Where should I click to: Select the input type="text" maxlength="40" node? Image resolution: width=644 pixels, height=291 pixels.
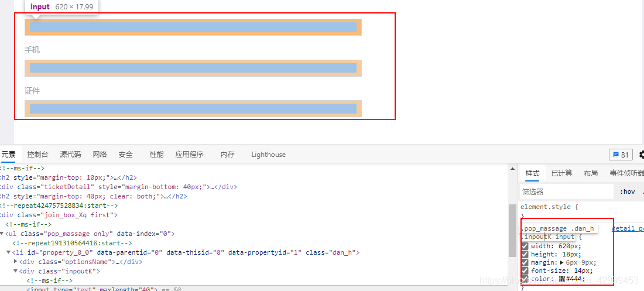pyautogui.click(x=93, y=289)
